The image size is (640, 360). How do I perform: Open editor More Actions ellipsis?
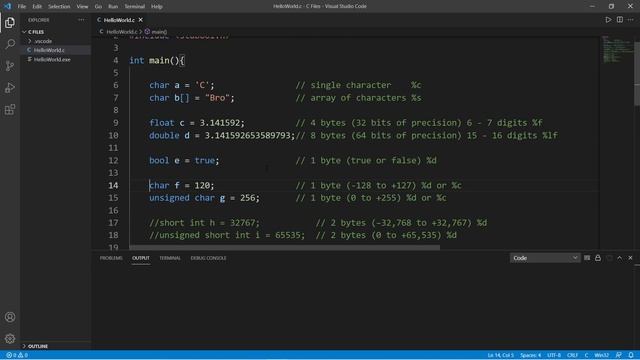(631, 20)
